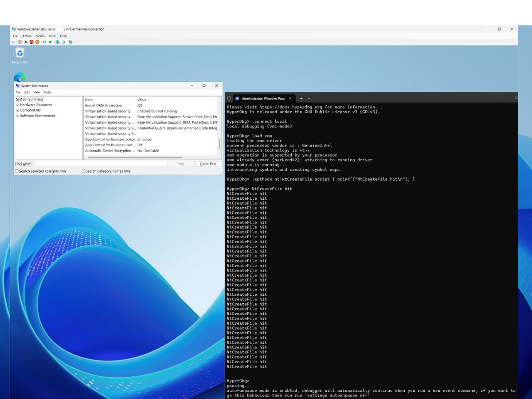This screenshot has width=532, height=399.
Task: Pause the virtual machine
Action: coord(44,42)
